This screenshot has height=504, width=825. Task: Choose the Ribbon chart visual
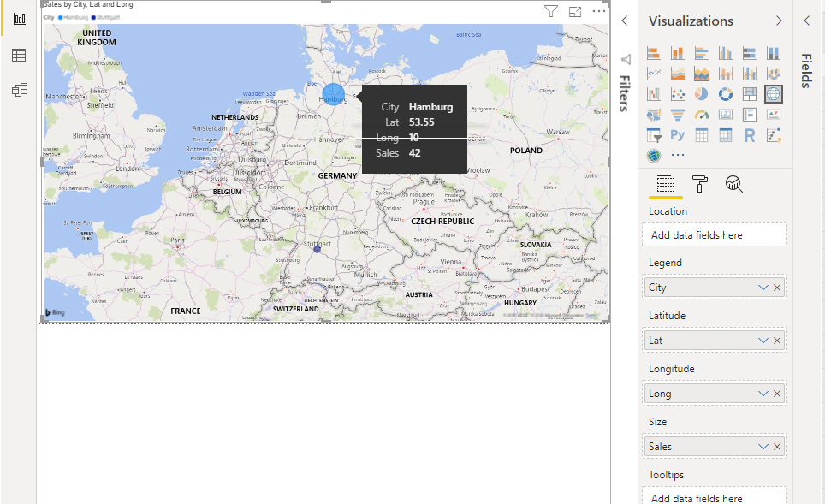click(x=774, y=74)
